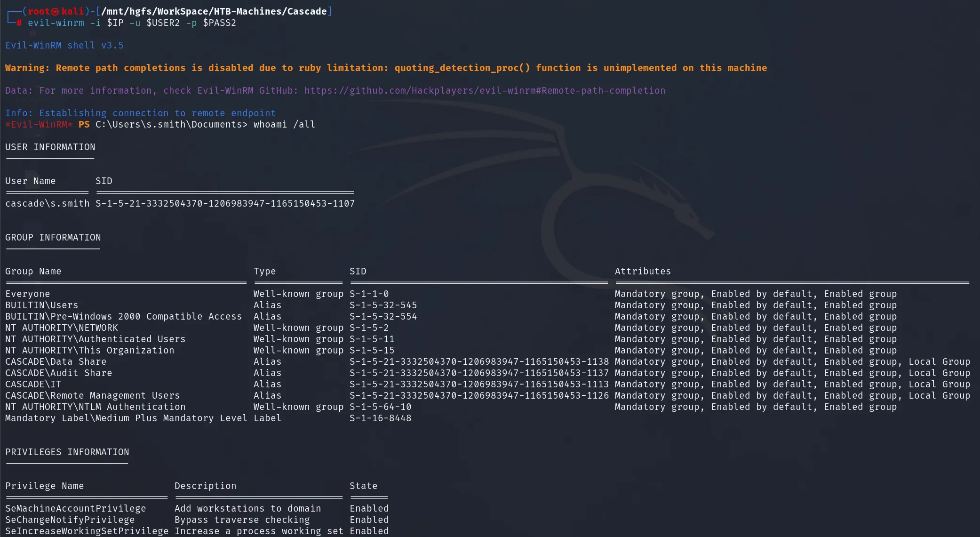The width and height of the screenshot is (980, 537).
Task: Click the SeMachineAccountPrivilege privilege name
Action: [x=75, y=508]
